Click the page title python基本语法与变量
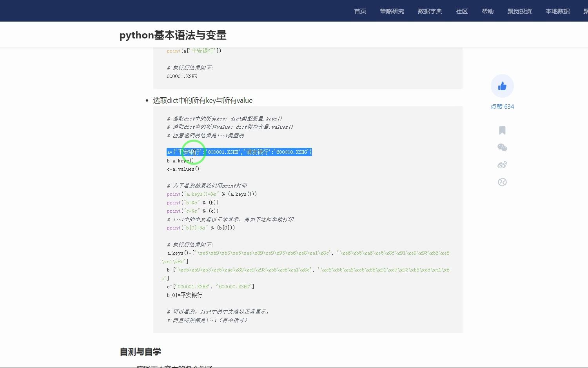The height and width of the screenshot is (368, 588). click(173, 35)
